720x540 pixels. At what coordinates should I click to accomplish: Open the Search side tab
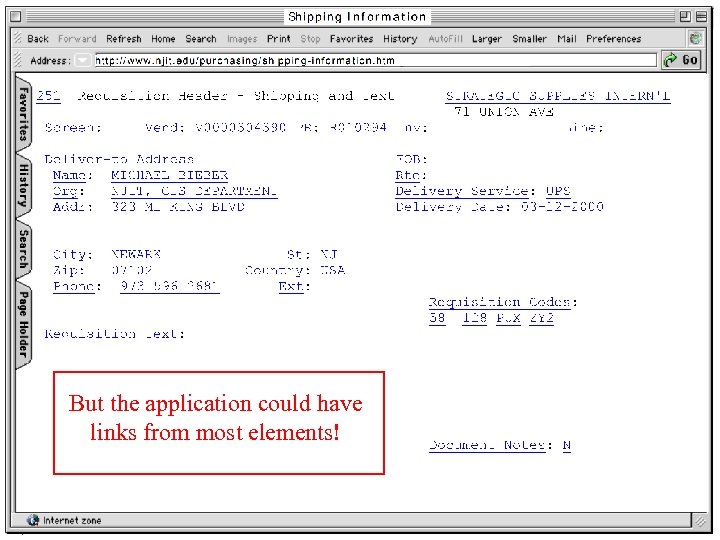point(23,248)
